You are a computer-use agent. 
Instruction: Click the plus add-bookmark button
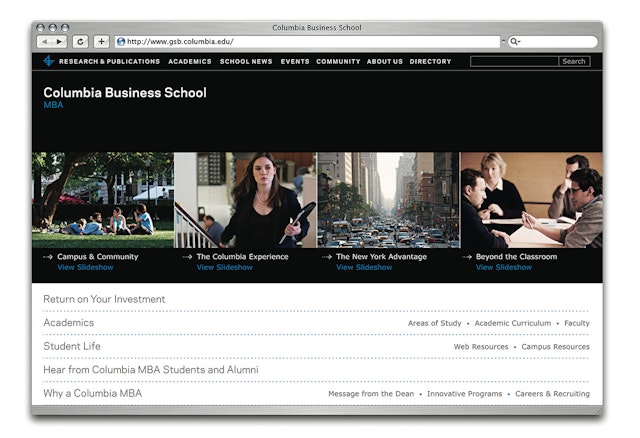tap(101, 42)
